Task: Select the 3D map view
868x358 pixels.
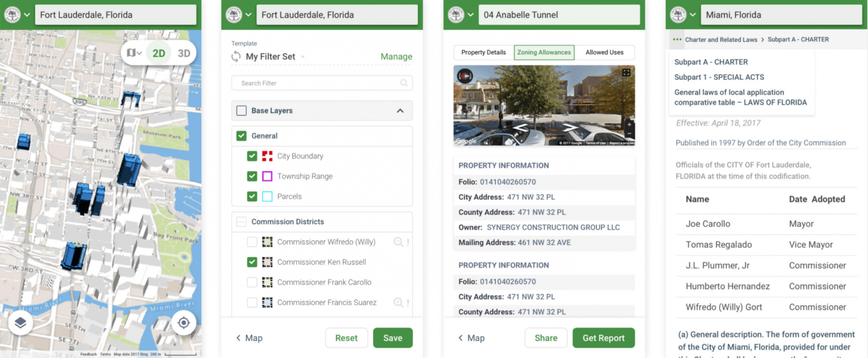Action: point(183,52)
